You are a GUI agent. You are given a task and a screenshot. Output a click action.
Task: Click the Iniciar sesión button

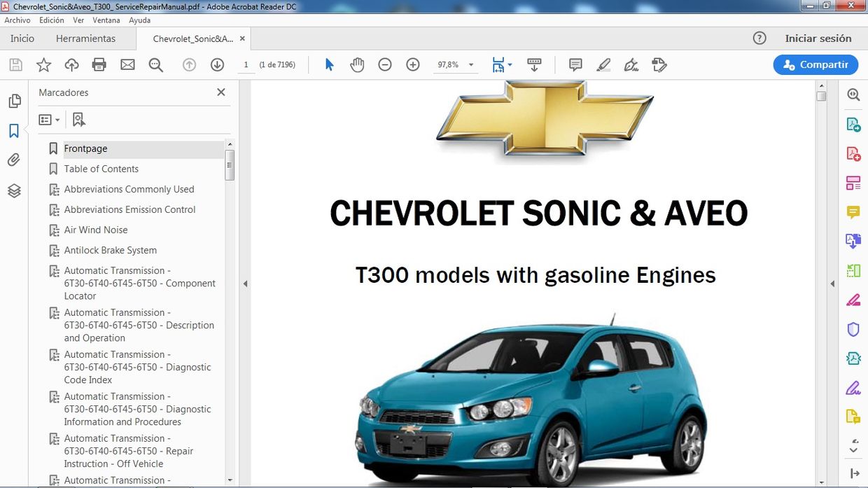(819, 38)
